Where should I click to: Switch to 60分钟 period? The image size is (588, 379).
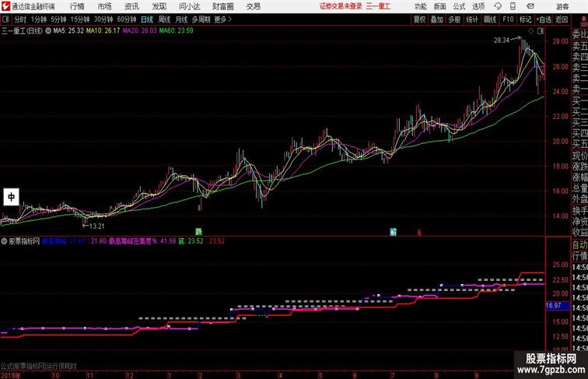point(126,19)
